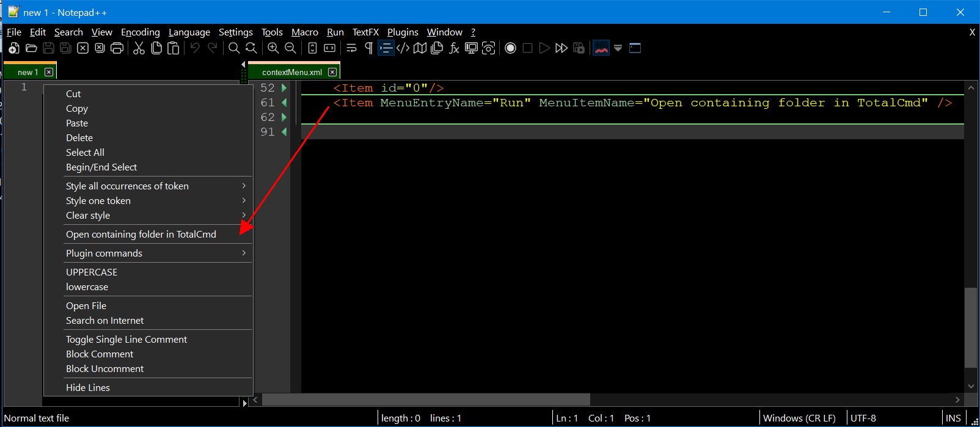Expand the Clear style submenu
Screen dimensions: 980x427
148,216
